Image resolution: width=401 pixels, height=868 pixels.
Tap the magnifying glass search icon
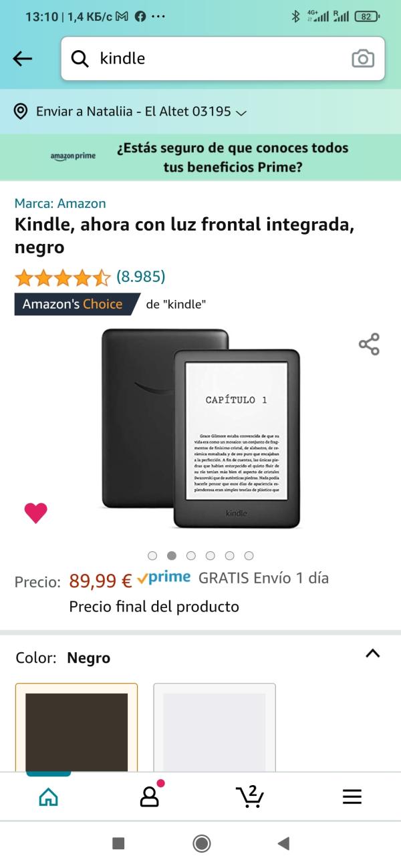click(80, 59)
